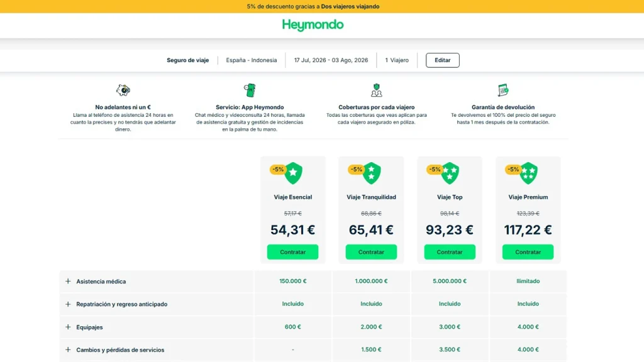The image size is (644, 362).
Task: Click the piggy bank icon
Action: pyautogui.click(x=123, y=90)
